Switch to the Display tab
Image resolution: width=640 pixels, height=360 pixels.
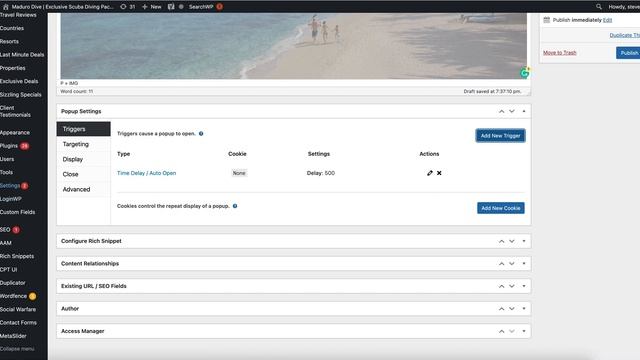84,159
